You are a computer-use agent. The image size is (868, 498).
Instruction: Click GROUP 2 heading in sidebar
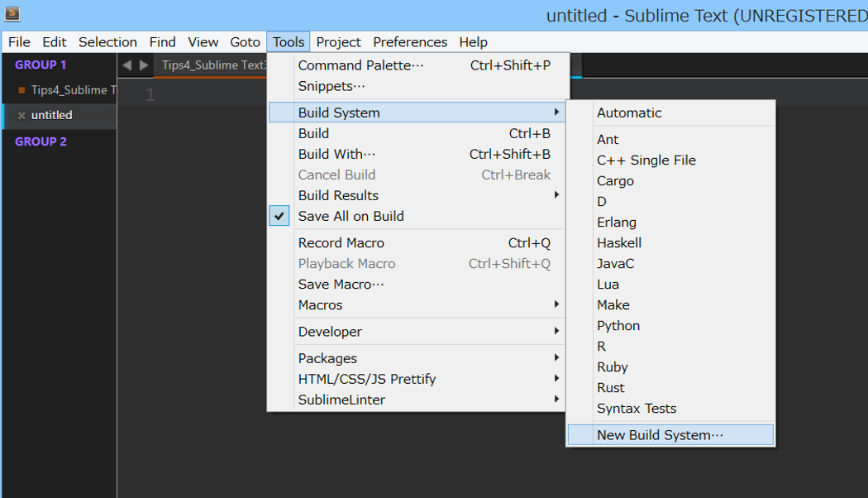[x=41, y=141]
